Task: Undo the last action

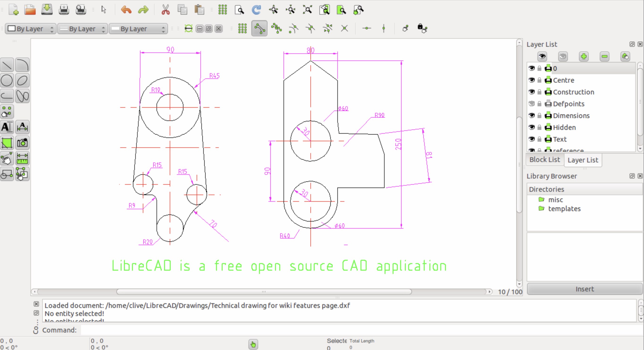Action: click(126, 10)
